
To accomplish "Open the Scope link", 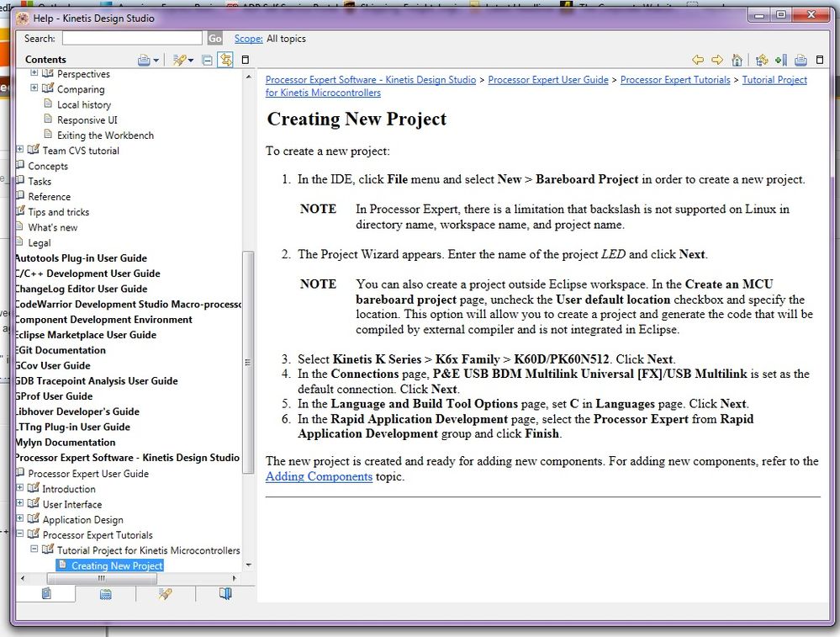I will [x=249, y=39].
